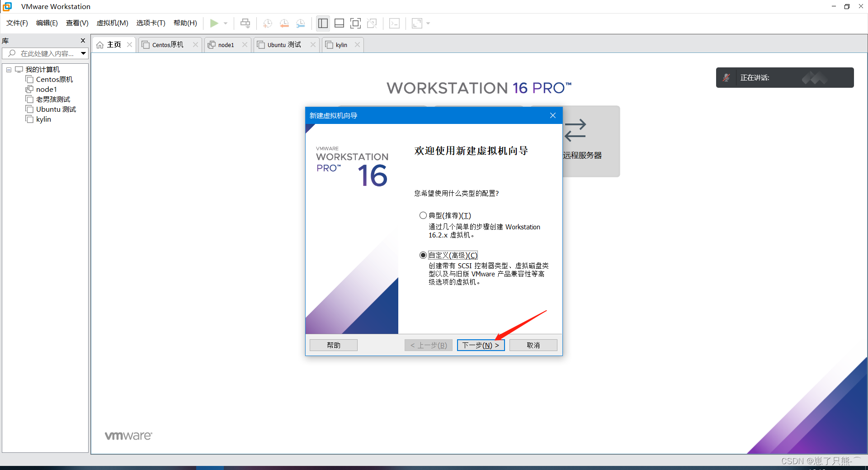Click the 取消 button in the wizard

tap(533, 345)
